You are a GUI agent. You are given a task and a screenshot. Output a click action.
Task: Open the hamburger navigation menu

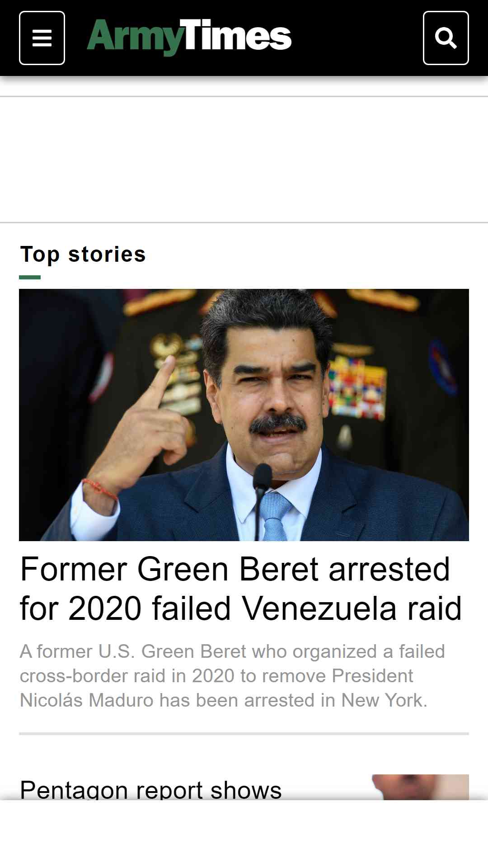point(42,38)
